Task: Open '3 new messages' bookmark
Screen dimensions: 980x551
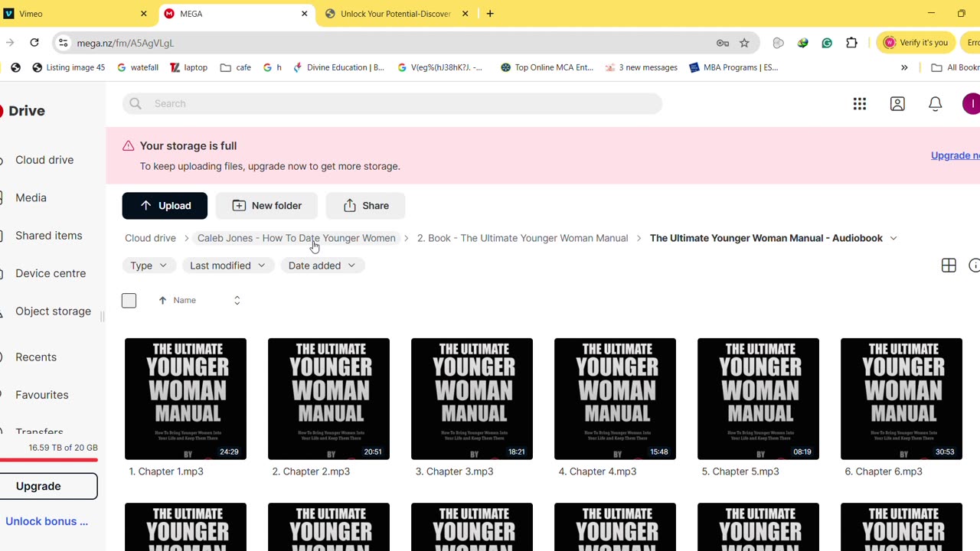Action: coord(641,67)
